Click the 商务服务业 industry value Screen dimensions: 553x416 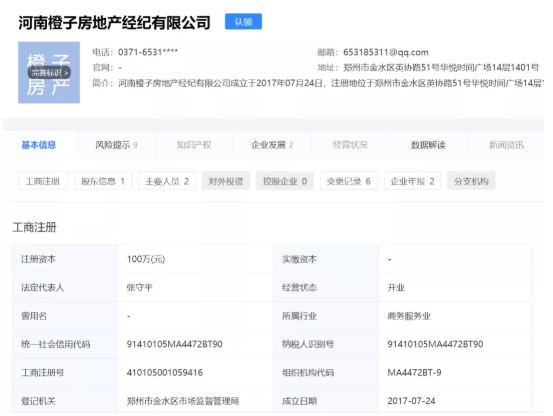409,316
